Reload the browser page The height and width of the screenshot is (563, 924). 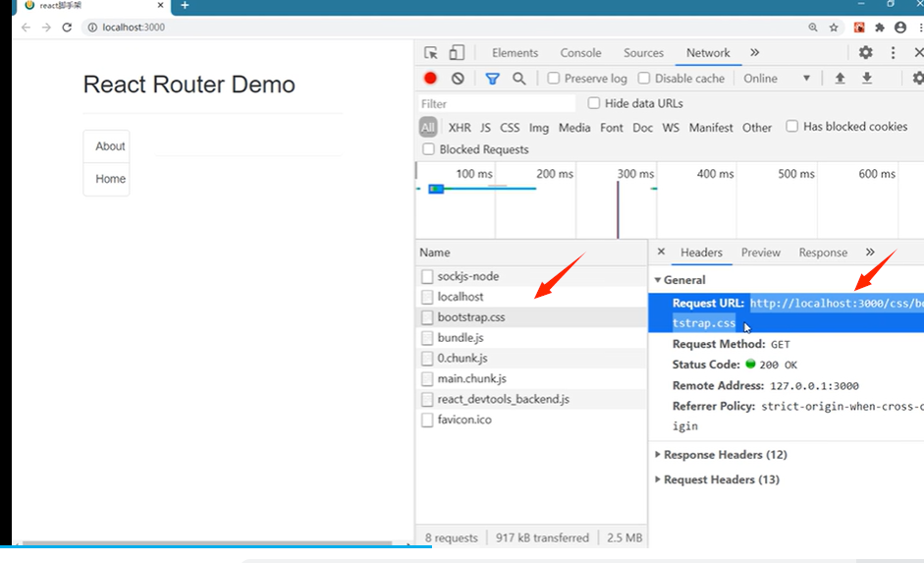[x=67, y=28]
